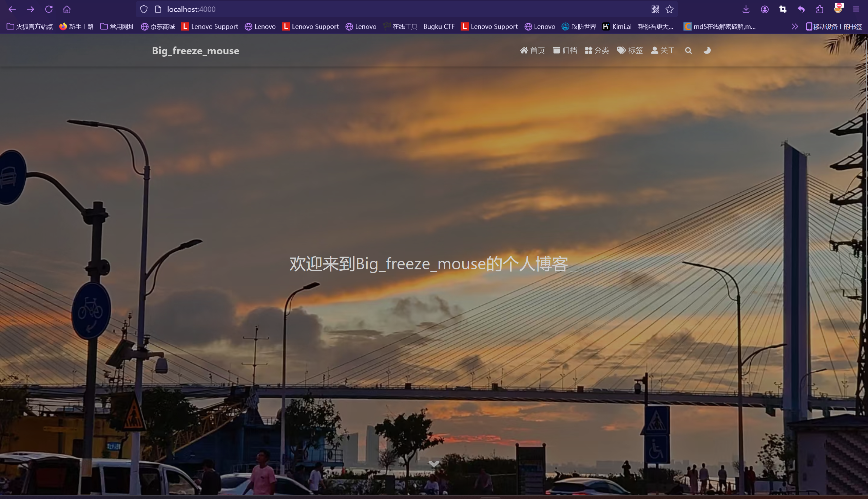
Task: Click the Big_freeze_mouse site title link
Action: 195,51
